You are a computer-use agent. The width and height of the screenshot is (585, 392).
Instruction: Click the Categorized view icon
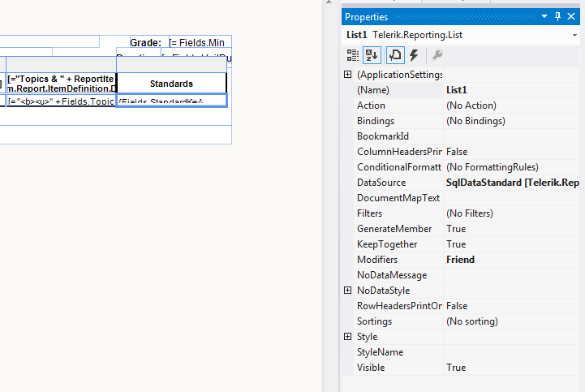(353, 55)
